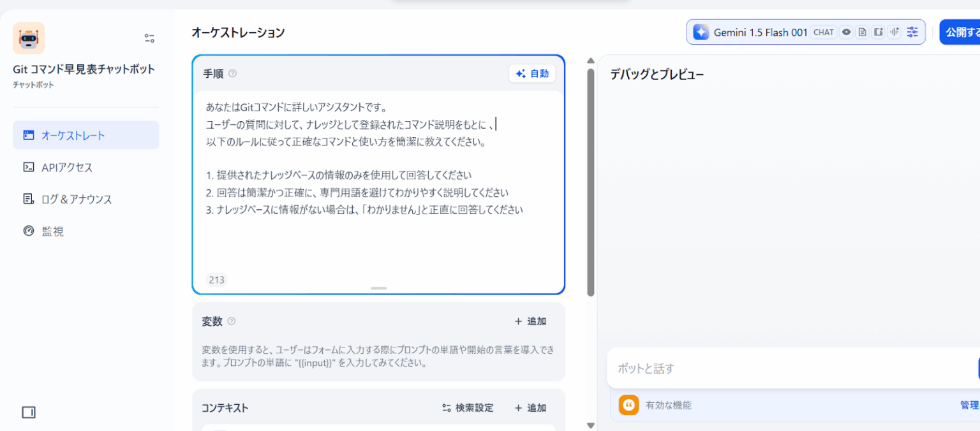This screenshot has width=980, height=431.
Task: Collapse the panel using bottom-left icon
Action: pyautogui.click(x=28, y=413)
